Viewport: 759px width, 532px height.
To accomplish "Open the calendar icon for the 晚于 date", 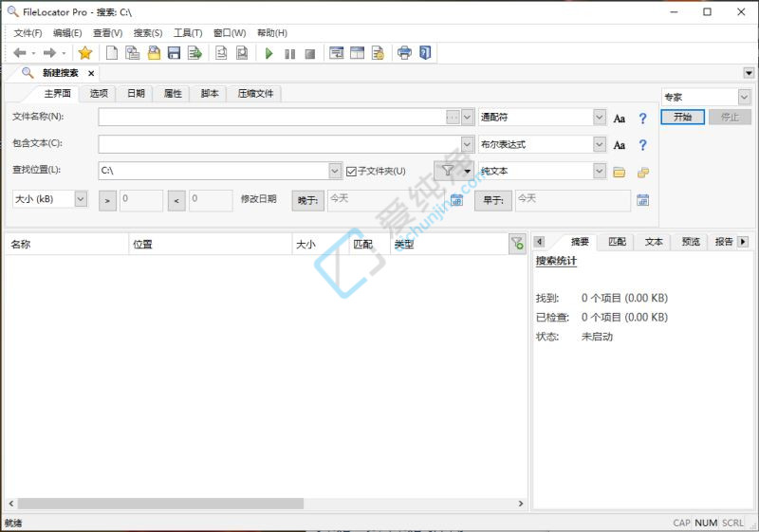I will (456, 200).
